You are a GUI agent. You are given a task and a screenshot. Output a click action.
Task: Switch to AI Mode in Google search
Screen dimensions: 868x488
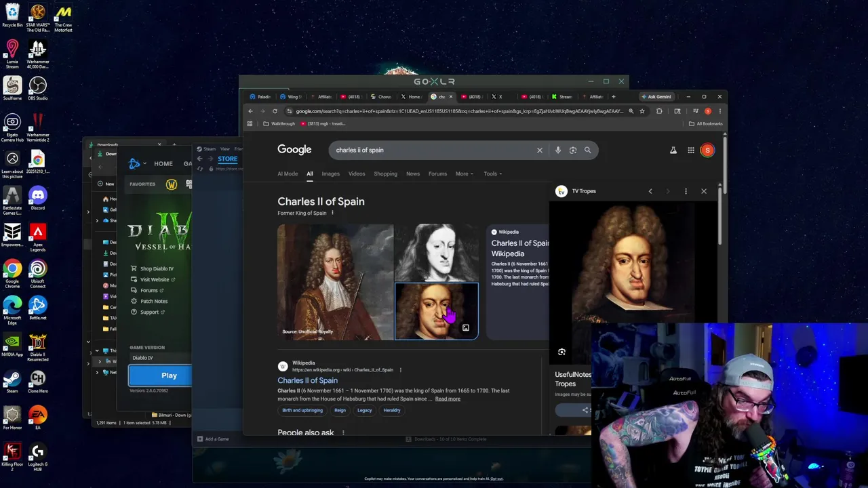[288, 174]
